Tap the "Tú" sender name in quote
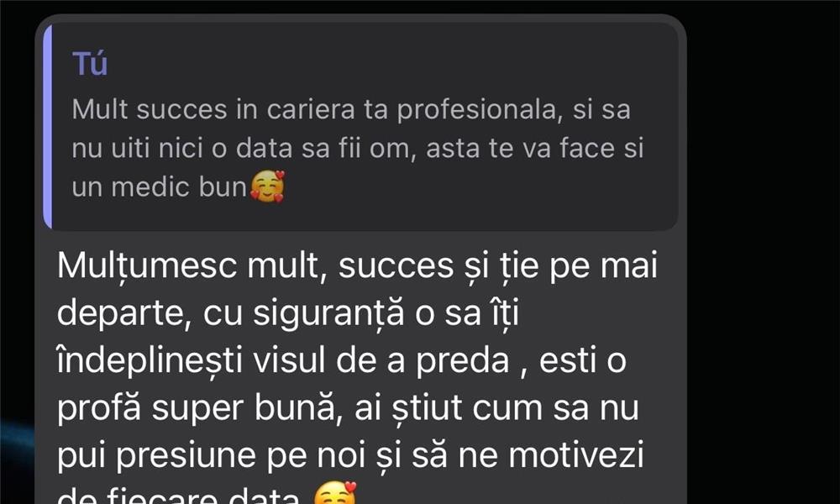Viewport: 840px width, 504px height. point(90,64)
